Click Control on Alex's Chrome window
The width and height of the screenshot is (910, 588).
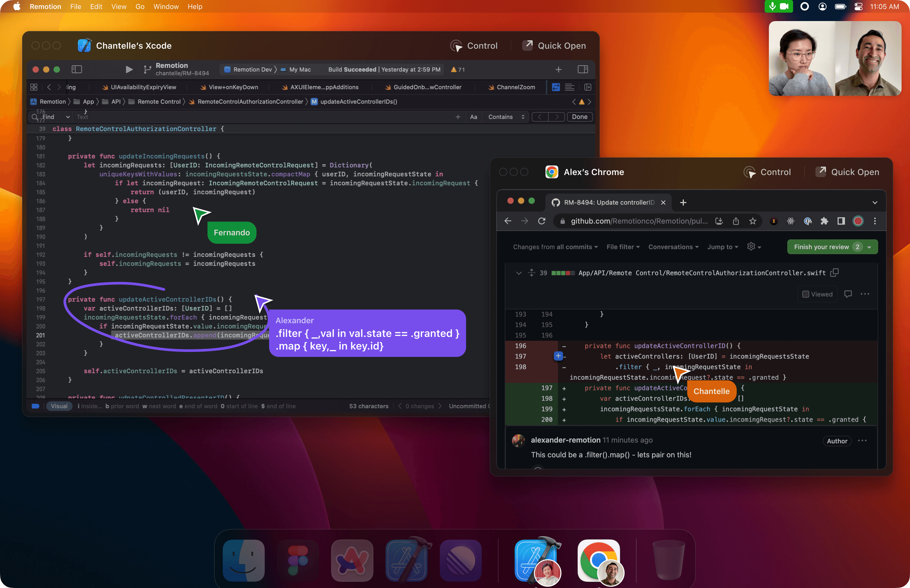tap(767, 172)
